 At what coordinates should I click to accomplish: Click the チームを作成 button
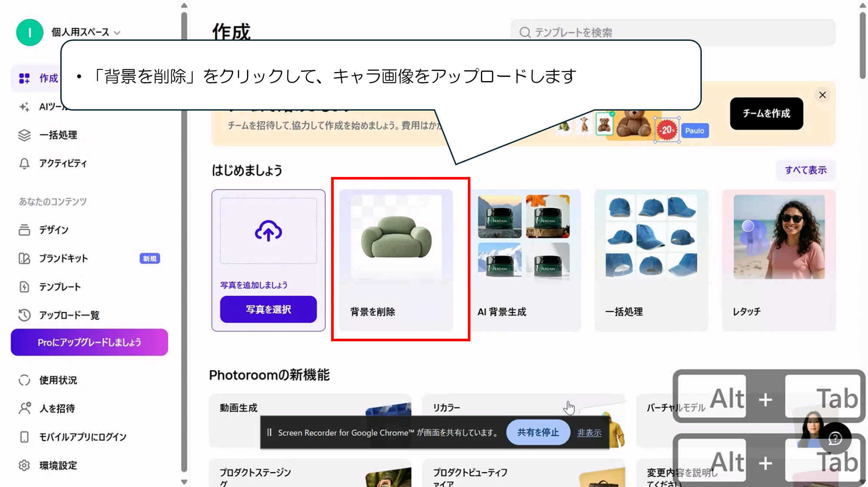[x=766, y=114]
